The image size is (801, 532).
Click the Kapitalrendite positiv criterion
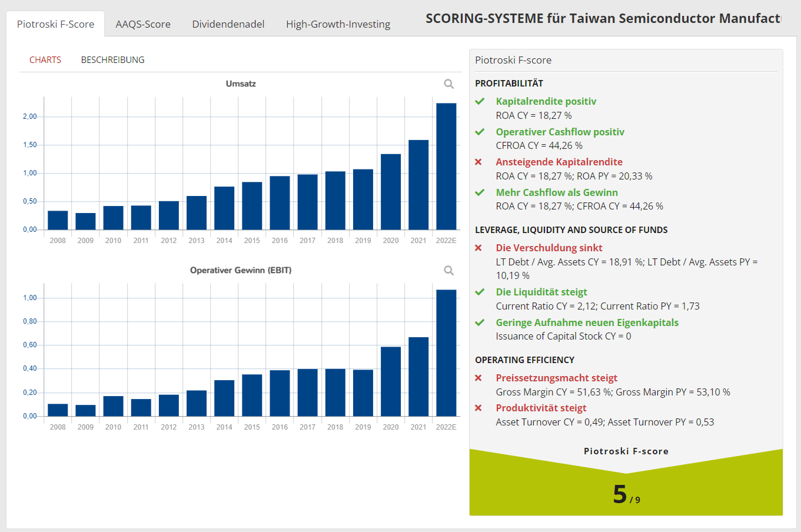click(x=546, y=101)
